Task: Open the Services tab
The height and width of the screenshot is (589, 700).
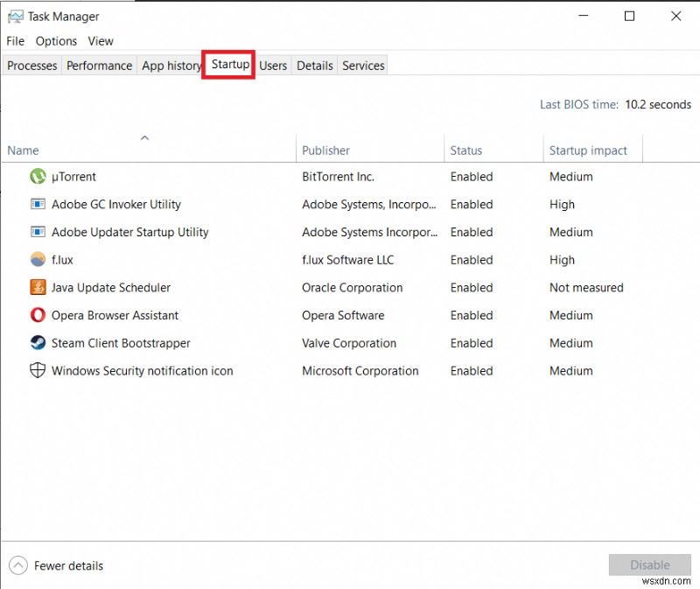Action: coord(362,65)
